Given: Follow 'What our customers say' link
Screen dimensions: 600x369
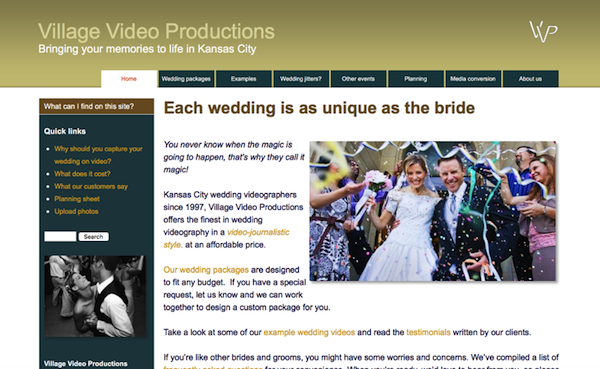Looking at the screenshot, I should click(x=91, y=186).
